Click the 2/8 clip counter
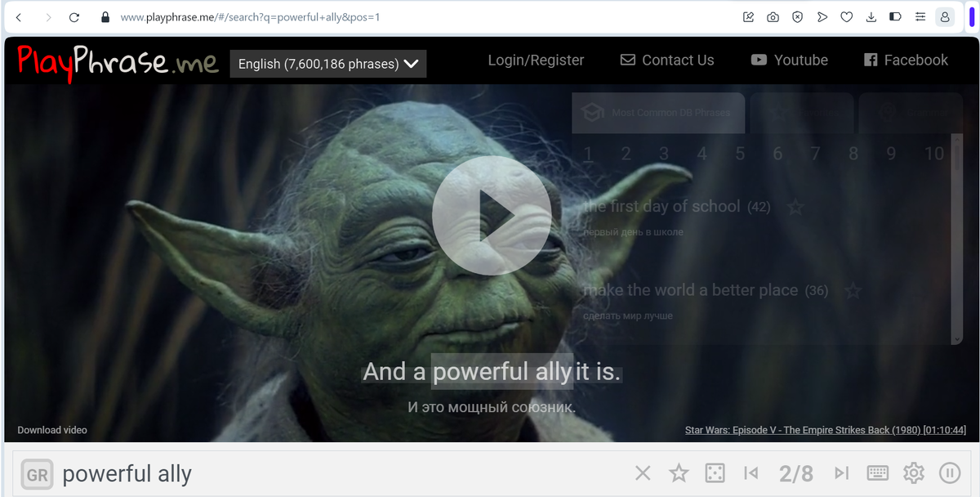This screenshot has height=497, width=980. click(796, 473)
